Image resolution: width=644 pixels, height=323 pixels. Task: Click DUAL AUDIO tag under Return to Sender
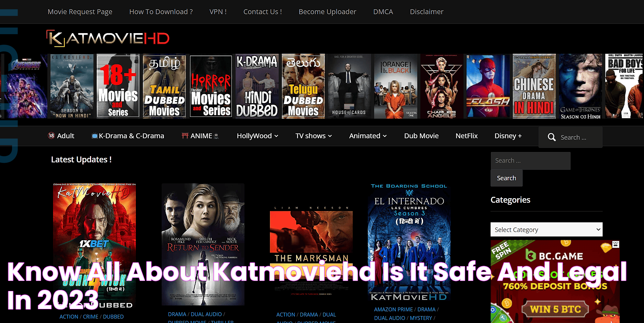[206, 314]
